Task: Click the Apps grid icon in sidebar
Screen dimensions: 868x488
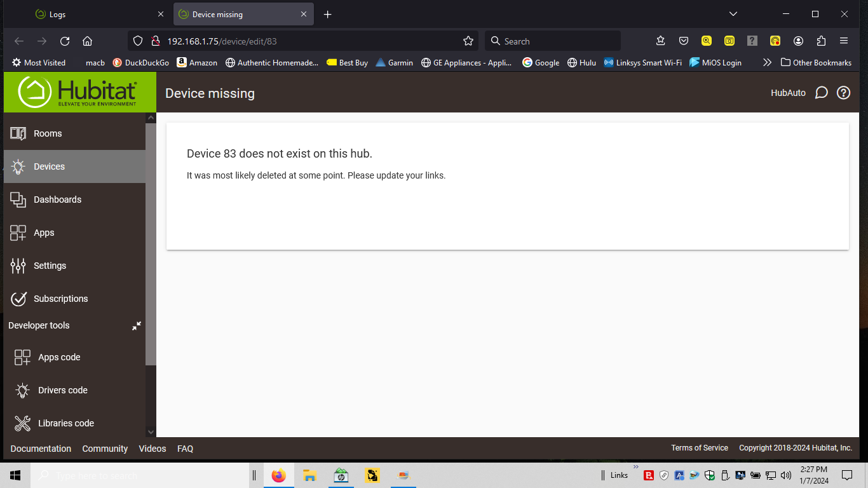Action: tap(18, 233)
